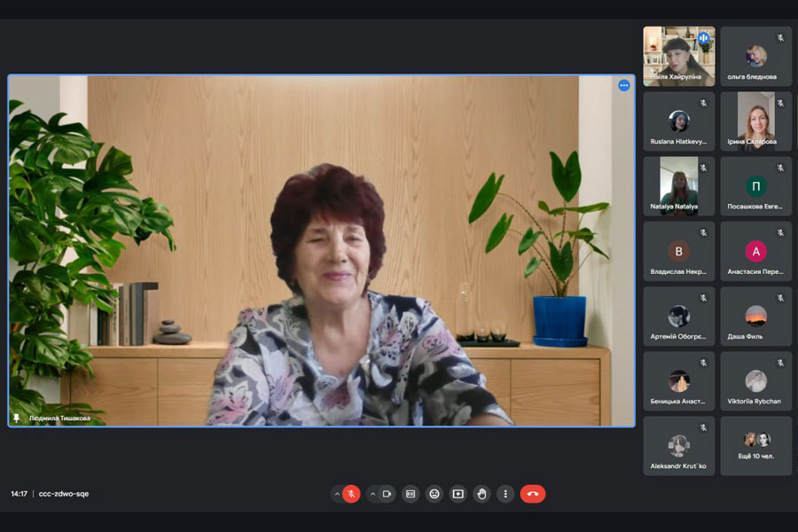The height and width of the screenshot is (532, 798).
Task: Click muted mic icon on Артемій tile
Action: 703,298
